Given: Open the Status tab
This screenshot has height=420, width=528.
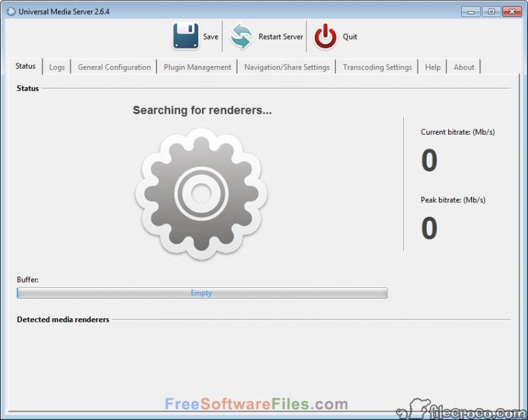Looking at the screenshot, I should (26, 66).
